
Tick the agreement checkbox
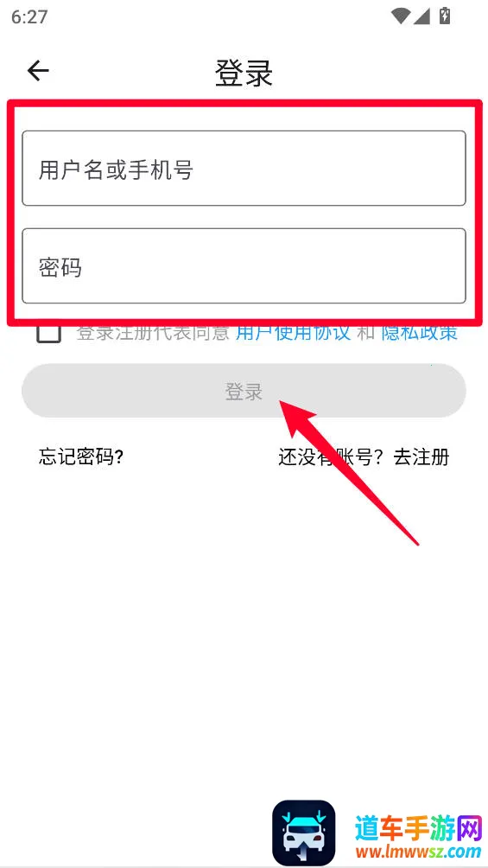click(48, 333)
